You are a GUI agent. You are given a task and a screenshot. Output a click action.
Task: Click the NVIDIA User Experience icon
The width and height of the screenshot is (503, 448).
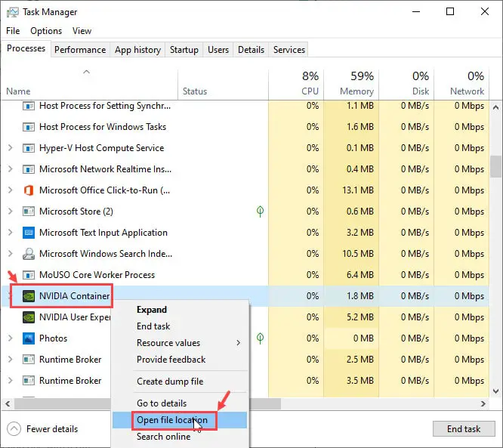[x=29, y=317]
